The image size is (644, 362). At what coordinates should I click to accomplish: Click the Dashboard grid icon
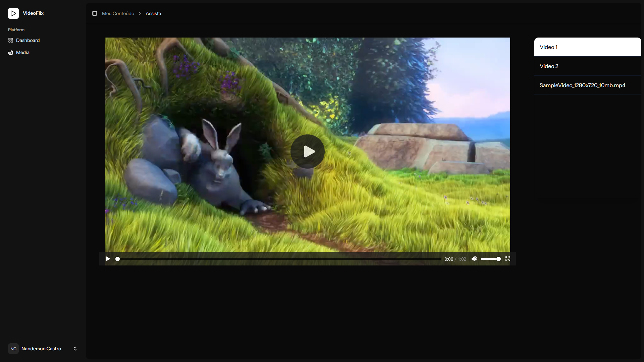pyautogui.click(x=11, y=40)
